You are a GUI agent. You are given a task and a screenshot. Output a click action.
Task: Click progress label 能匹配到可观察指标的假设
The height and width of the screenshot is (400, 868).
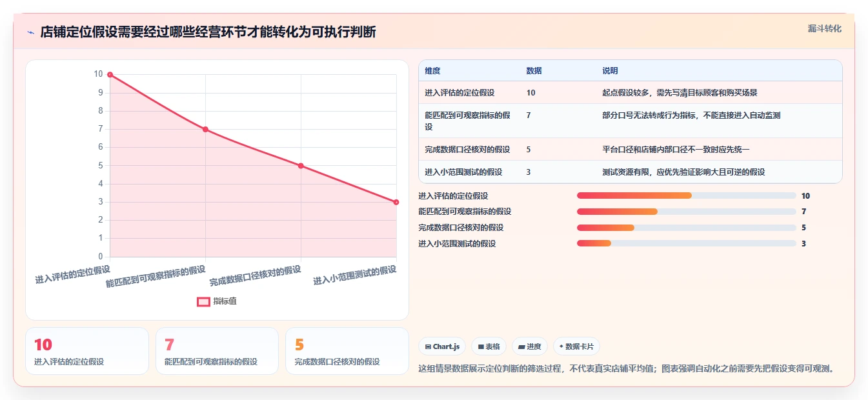coord(465,212)
